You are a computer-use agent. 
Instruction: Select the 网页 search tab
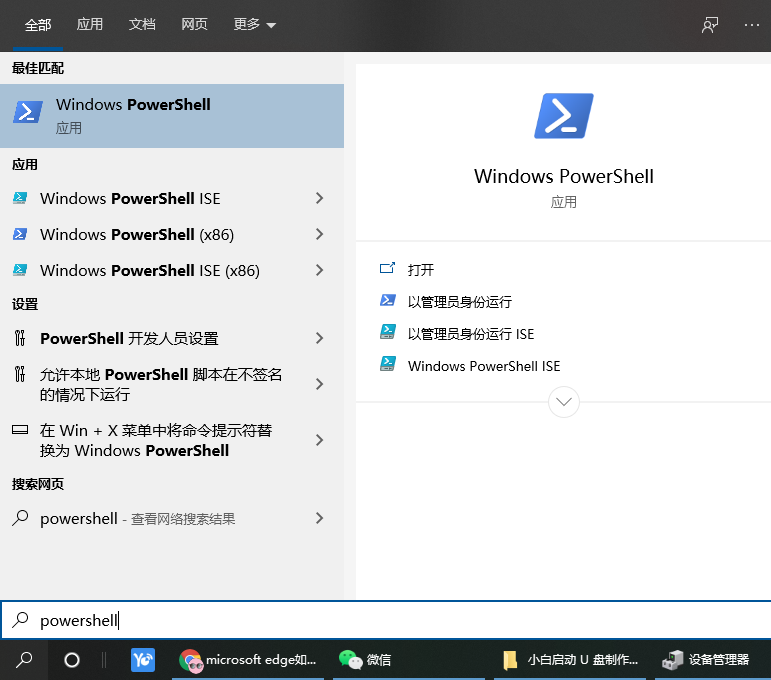coord(194,25)
